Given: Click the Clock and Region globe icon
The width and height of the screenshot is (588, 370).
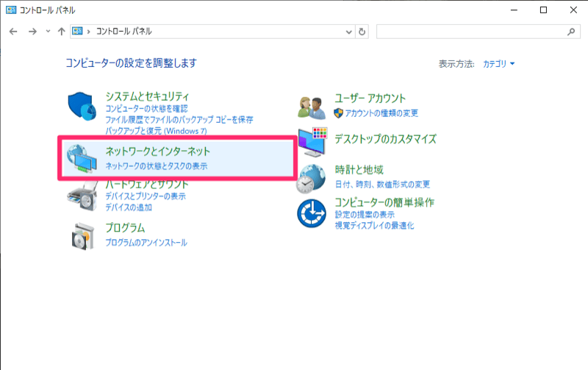Looking at the screenshot, I should [312, 177].
